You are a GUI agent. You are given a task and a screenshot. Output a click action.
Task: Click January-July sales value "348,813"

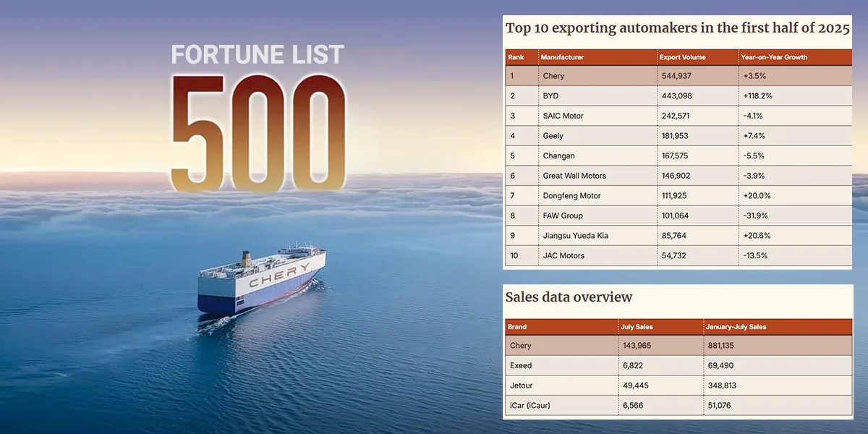point(721,386)
